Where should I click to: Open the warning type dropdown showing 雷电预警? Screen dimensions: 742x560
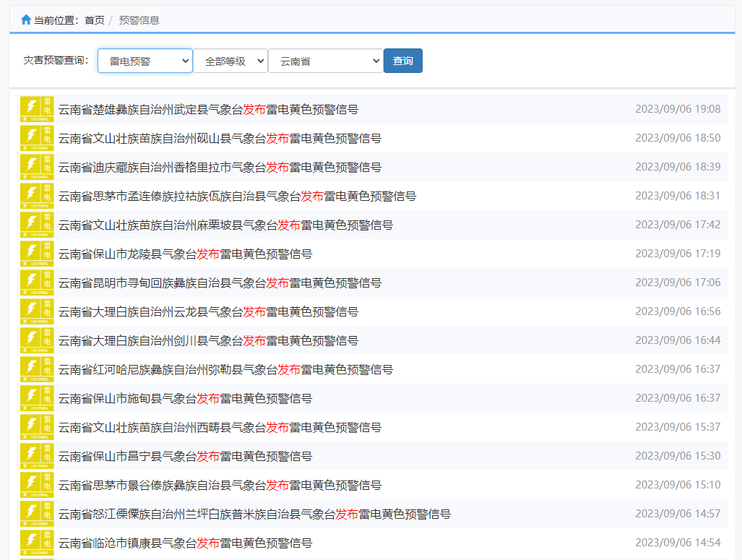(144, 61)
